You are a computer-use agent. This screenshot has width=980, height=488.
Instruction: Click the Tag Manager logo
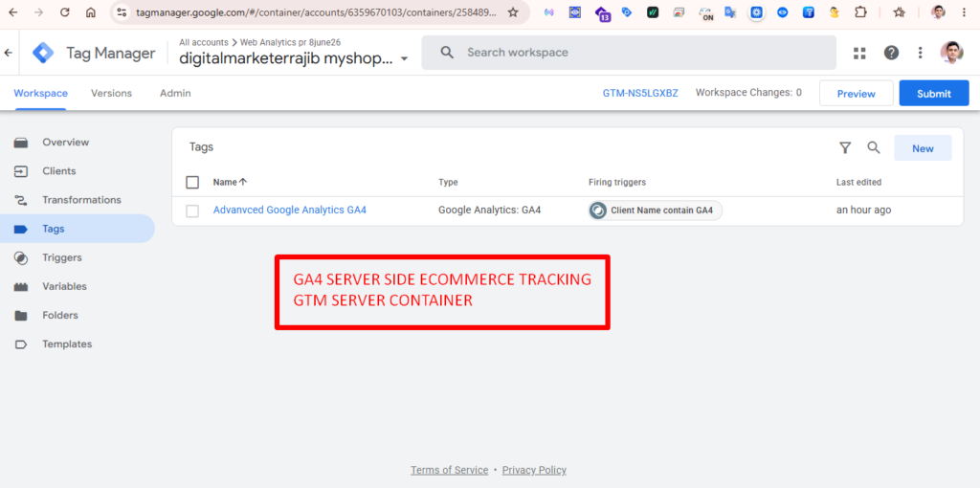tap(43, 54)
